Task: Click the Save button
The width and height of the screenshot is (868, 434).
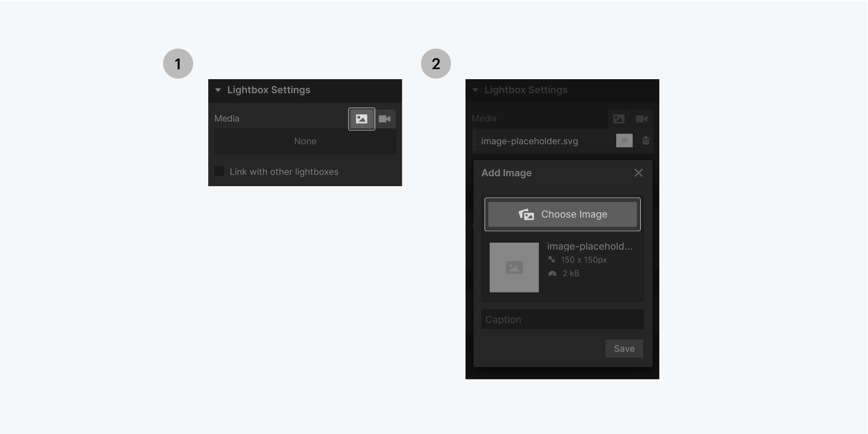Action: (x=624, y=348)
